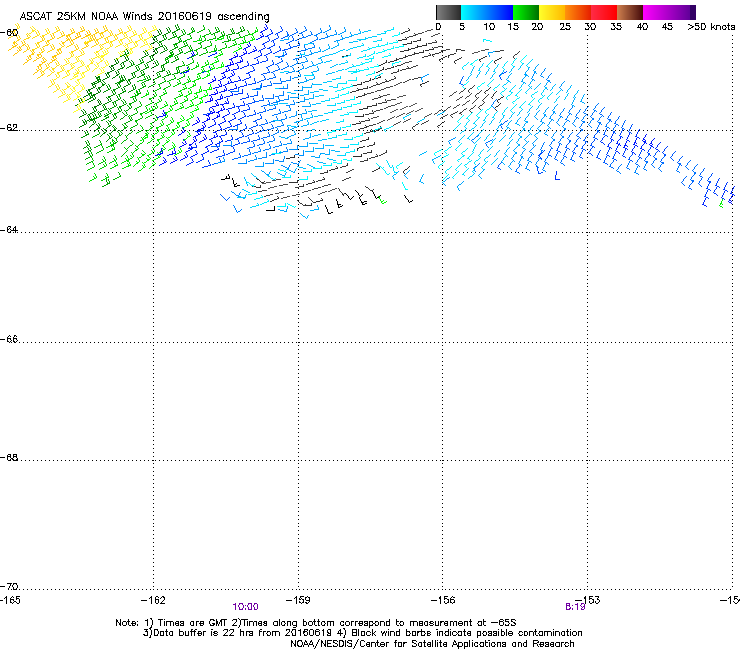
Task: Click the red 30-35 knots legend segment
Action: point(604,12)
